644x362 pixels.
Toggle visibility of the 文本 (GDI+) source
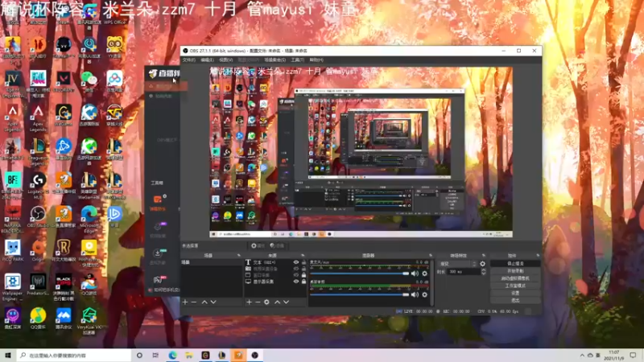[295, 262]
